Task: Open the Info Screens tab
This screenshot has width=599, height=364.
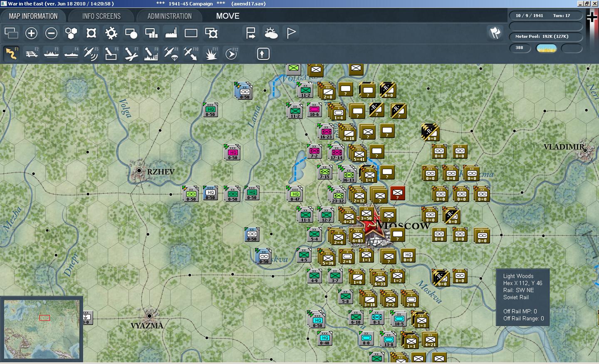Action: tap(101, 16)
